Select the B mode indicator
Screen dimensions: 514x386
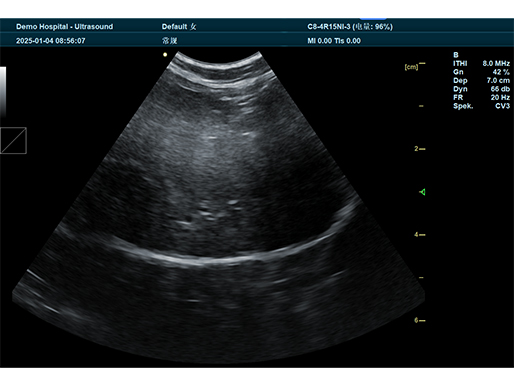(456, 55)
